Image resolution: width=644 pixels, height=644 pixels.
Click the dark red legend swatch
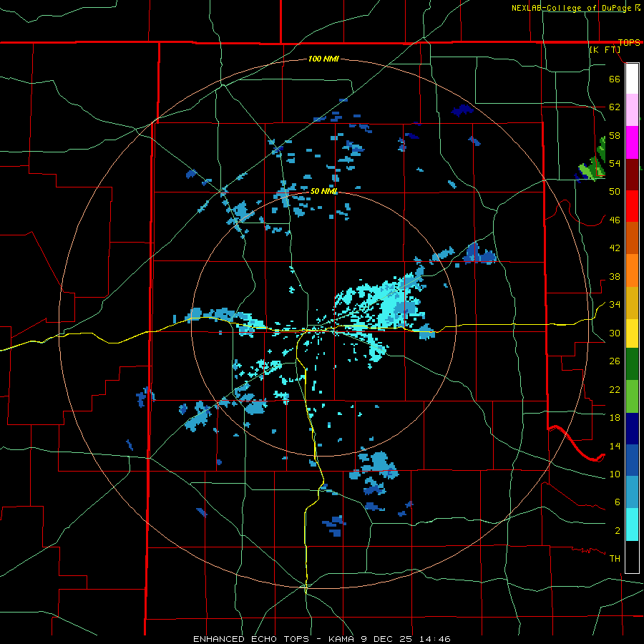pyautogui.click(x=632, y=174)
